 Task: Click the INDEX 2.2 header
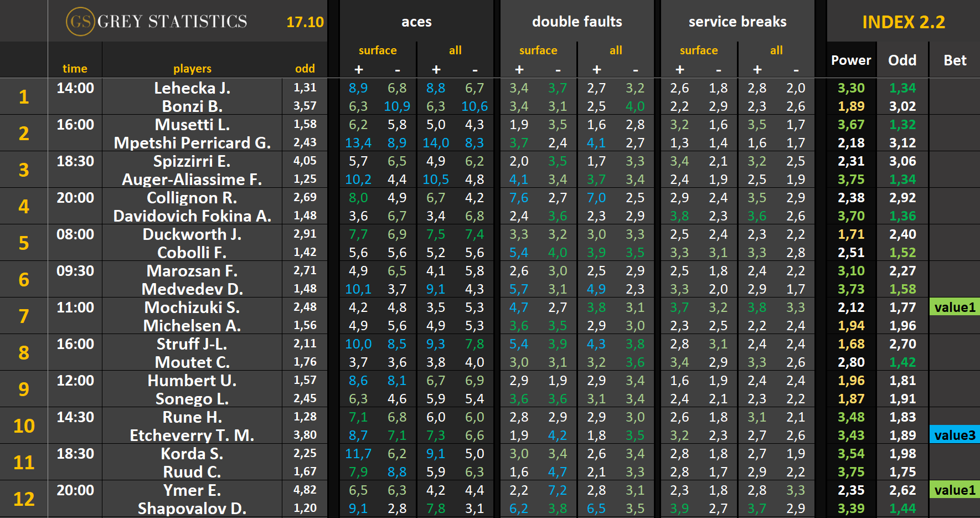903,22
